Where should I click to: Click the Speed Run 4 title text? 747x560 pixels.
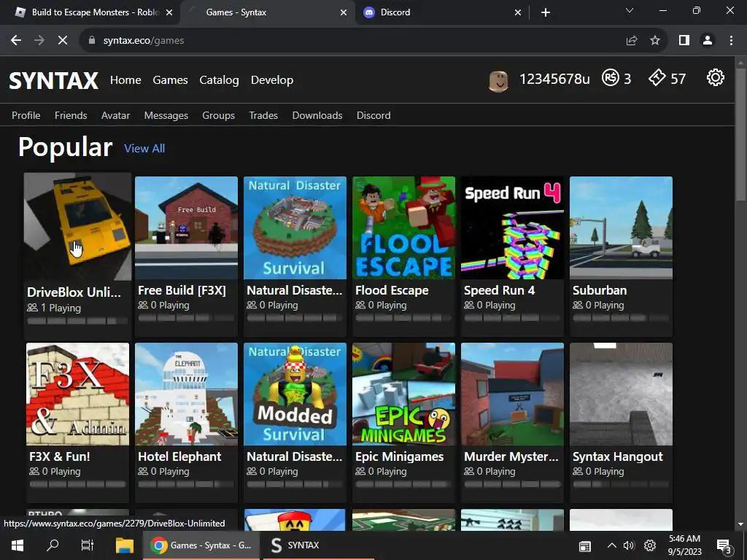click(499, 290)
